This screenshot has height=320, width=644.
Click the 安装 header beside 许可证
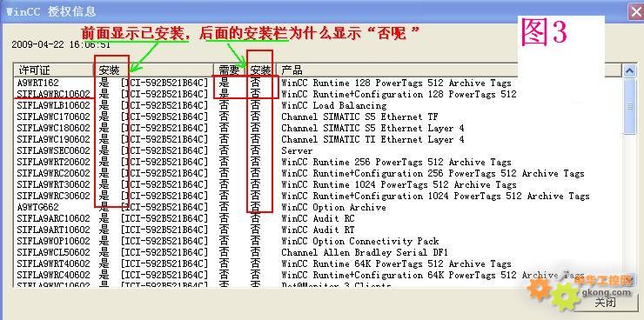click(154, 70)
